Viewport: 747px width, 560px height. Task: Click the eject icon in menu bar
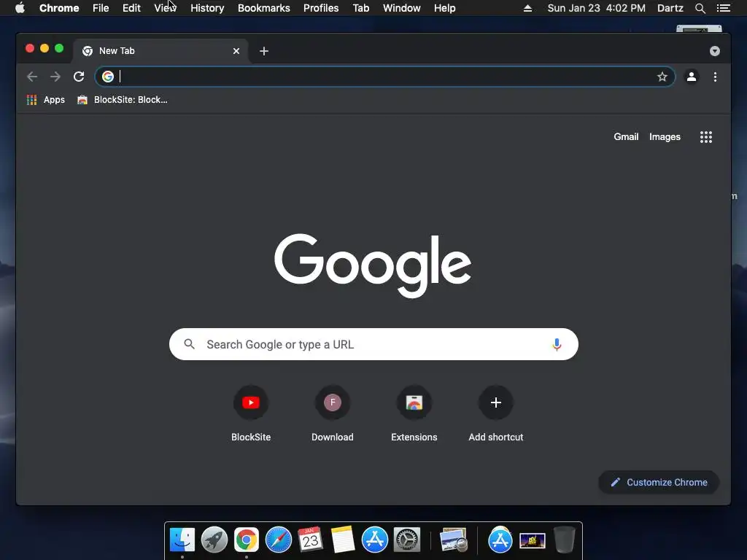pos(527,8)
